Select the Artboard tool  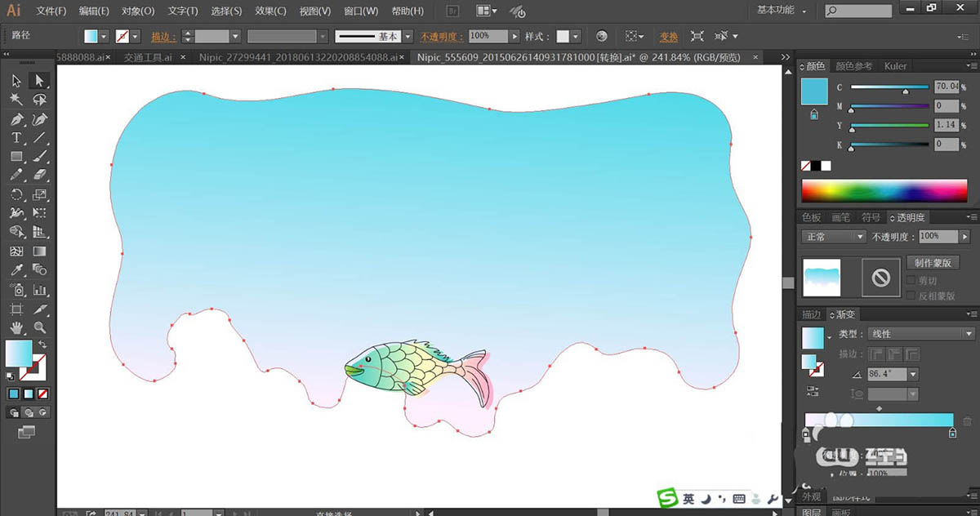pyautogui.click(x=16, y=309)
